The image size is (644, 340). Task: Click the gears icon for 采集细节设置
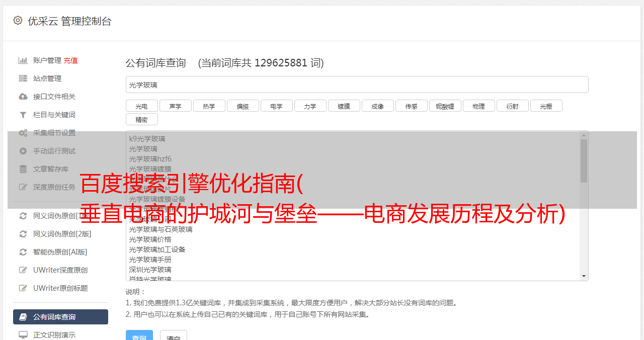point(23,133)
